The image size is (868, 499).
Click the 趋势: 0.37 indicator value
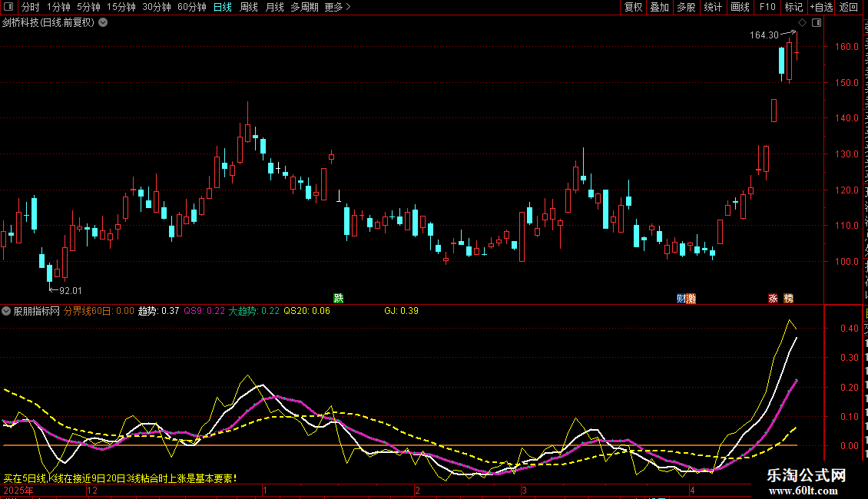(x=158, y=311)
